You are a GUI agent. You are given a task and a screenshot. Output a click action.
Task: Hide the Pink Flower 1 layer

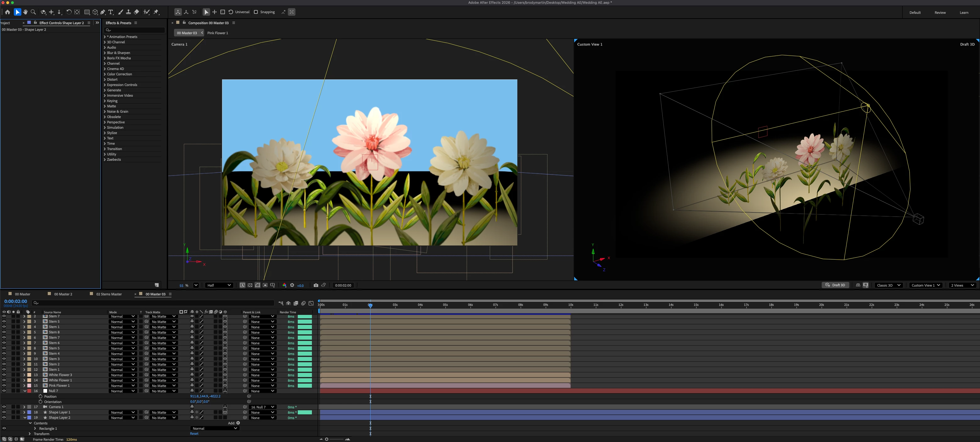(x=4, y=385)
